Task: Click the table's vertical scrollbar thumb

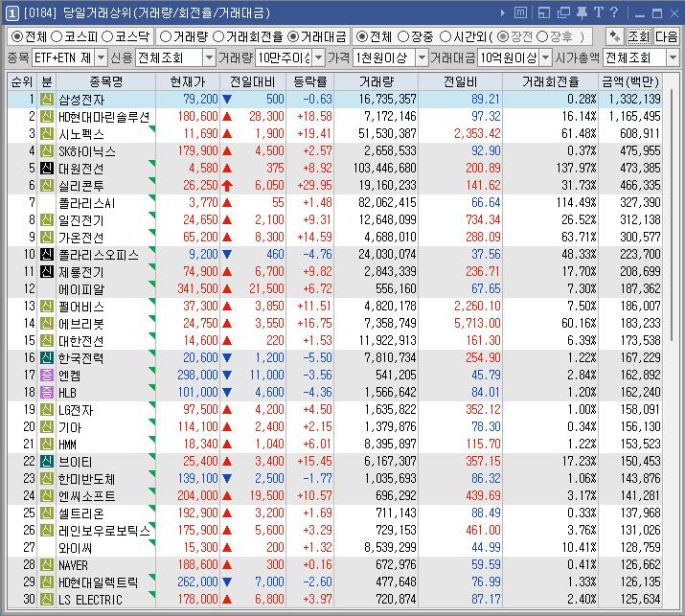Action: click(x=672, y=217)
